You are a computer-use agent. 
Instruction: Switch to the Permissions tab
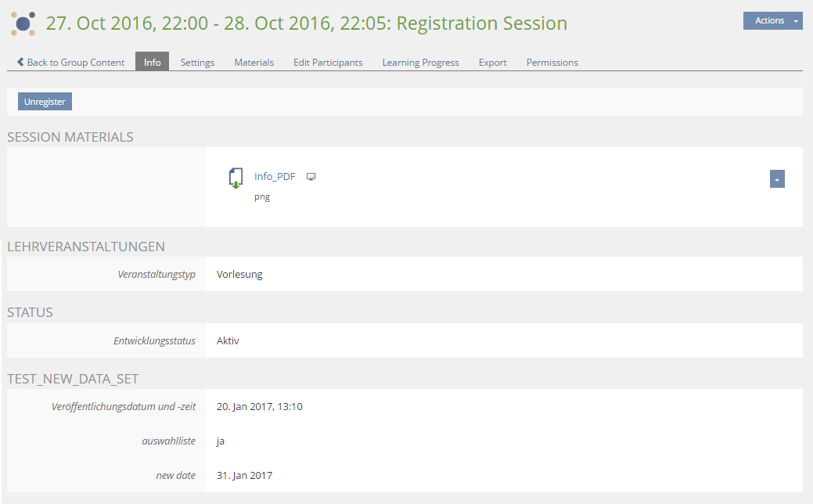pos(552,63)
